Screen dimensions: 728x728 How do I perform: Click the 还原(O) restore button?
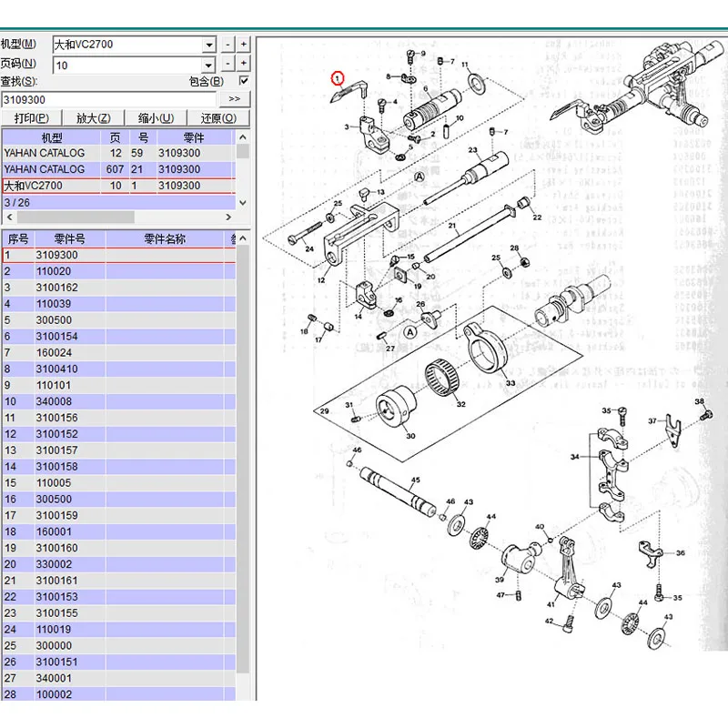[x=218, y=118]
